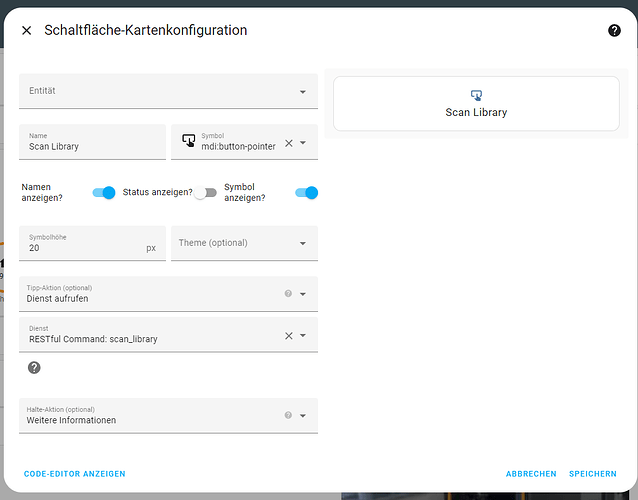Open help for the card configuration
This screenshot has height=500, width=638.
pos(614,31)
